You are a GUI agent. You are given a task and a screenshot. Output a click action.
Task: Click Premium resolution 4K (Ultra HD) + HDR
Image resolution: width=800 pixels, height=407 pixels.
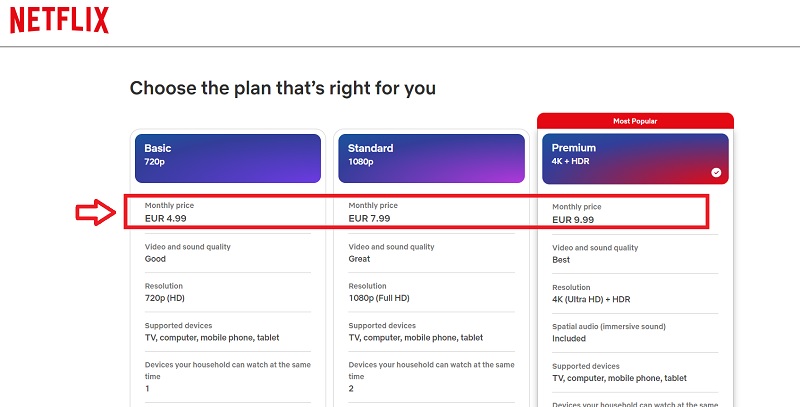591,299
